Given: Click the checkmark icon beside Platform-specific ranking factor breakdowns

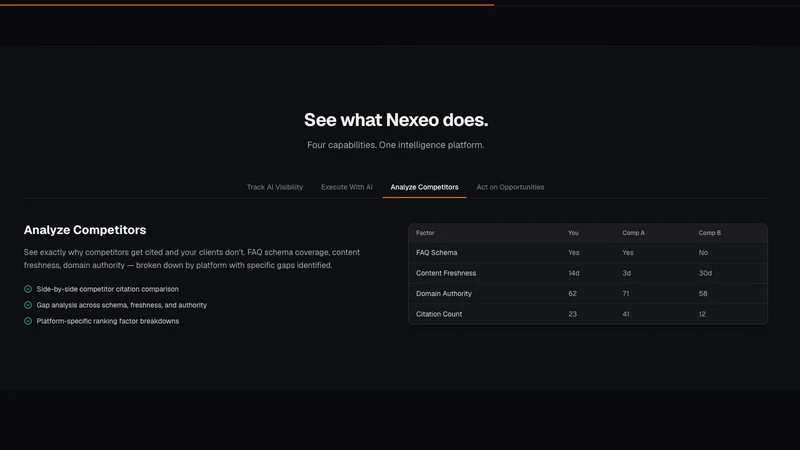Looking at the screenshot, I should click(x=28, y=321).
